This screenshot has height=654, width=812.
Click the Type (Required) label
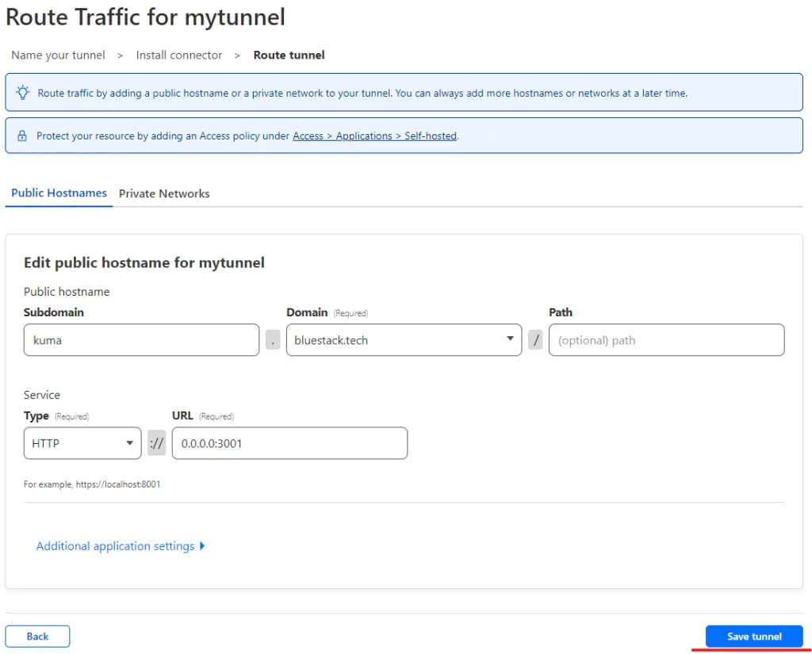(56, 416)
